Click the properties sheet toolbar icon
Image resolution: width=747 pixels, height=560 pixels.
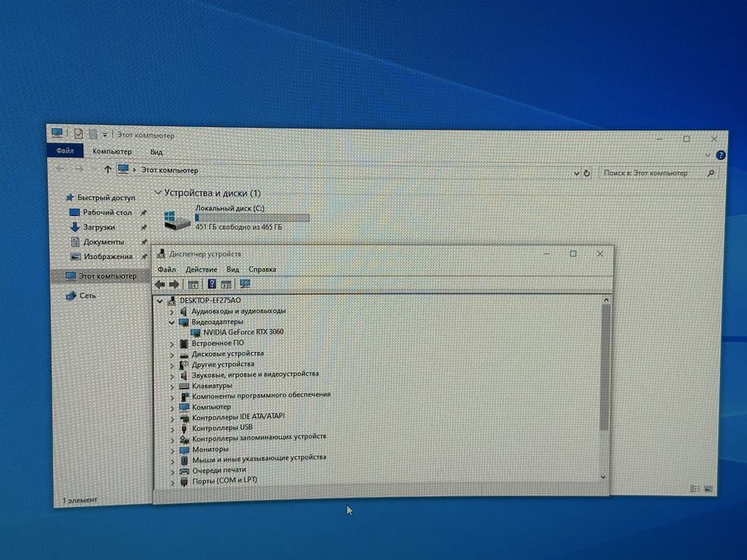tap(227, 285)
